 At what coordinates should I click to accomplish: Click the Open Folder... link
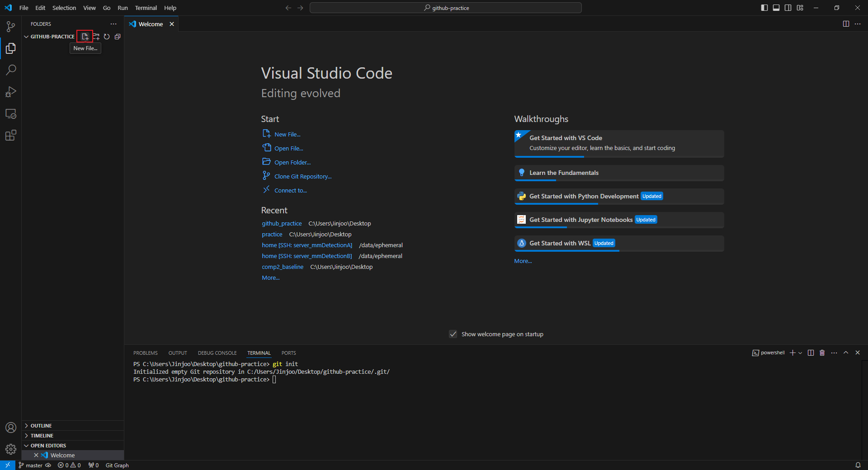[292, 162]
